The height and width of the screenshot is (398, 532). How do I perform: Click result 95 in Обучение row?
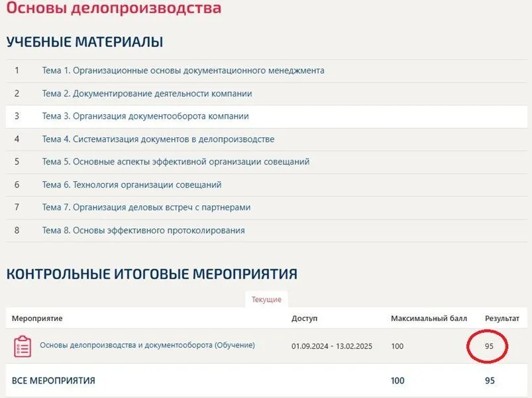pyautogui.click(x=489, y=346)
